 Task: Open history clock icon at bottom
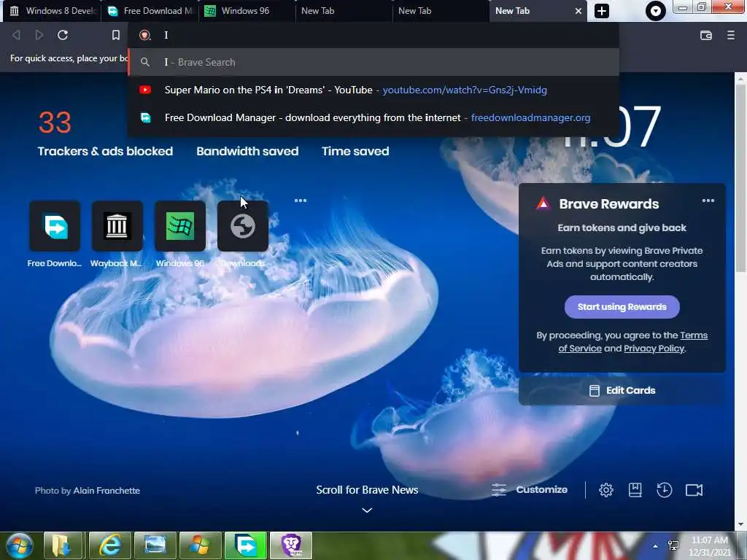[x=664, y=490]
